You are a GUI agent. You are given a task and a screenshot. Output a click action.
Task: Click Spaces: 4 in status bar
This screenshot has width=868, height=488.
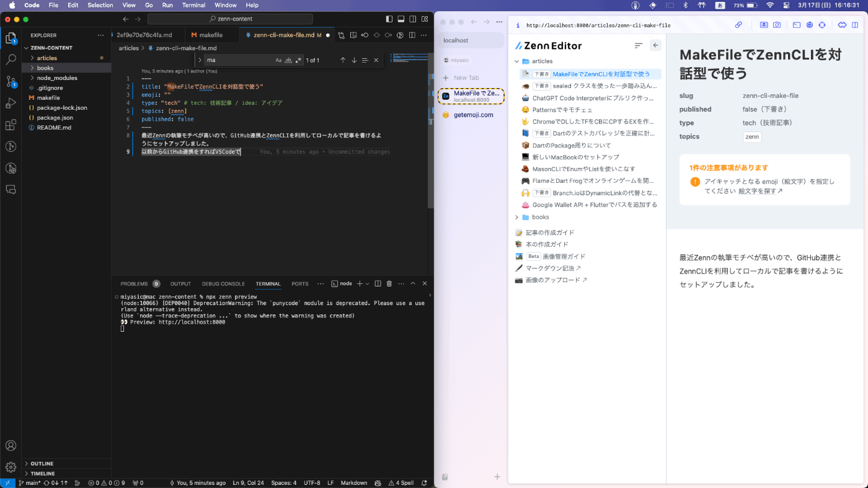pos(284,482)
